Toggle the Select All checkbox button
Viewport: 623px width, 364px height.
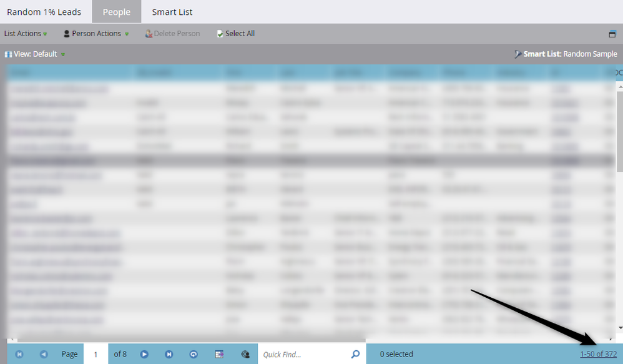[235, 34]
